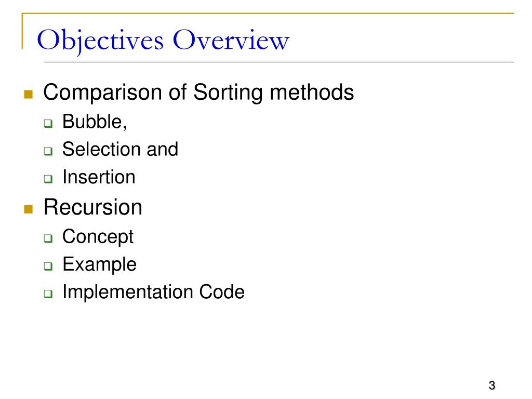
Task: Click the square bullet next to Selection and
Action: (x=48, y=151)
